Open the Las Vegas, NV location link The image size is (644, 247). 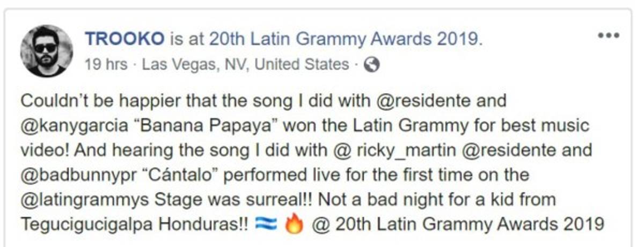coord(245,65)
